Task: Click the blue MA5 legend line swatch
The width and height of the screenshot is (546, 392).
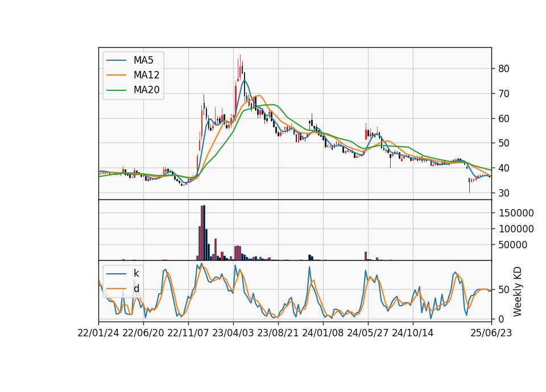Action: click(116, 61)
